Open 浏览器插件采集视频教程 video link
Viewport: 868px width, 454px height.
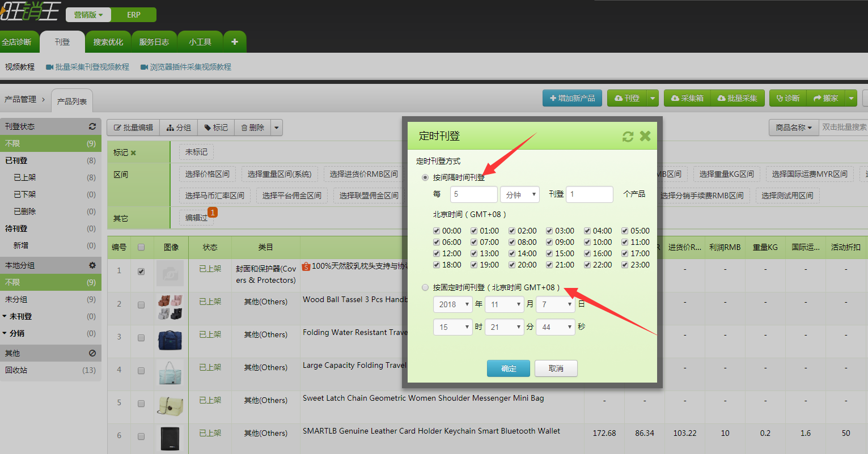tap(186, 67)
